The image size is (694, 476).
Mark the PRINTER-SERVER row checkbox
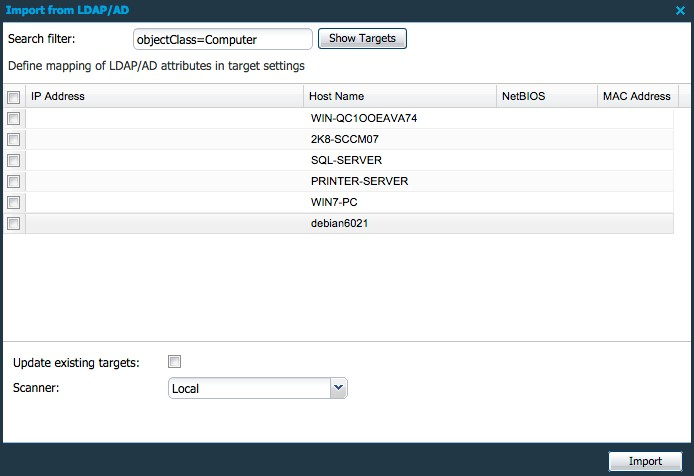click(x=13, y=181)
